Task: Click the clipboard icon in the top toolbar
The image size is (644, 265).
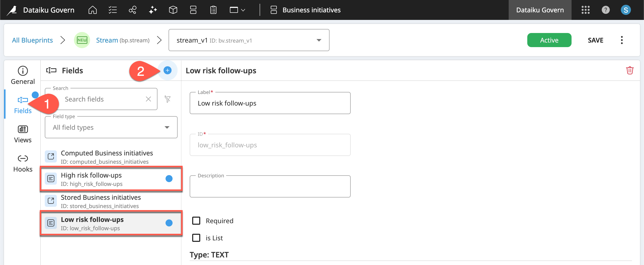Action: pos(213,10)
